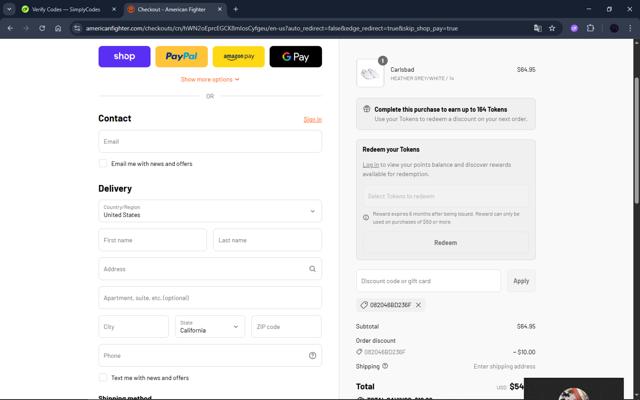Pay with Shop Pay button

click(x=124, y=56)
